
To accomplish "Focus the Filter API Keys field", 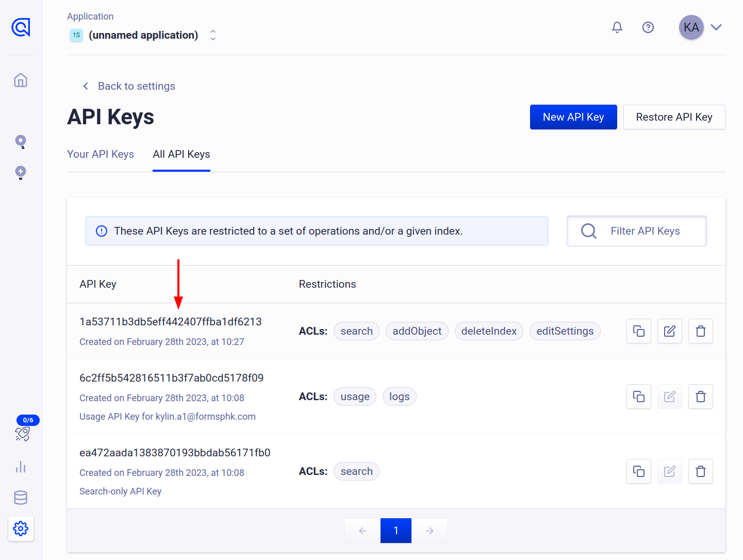I will (x=645, y=231).
